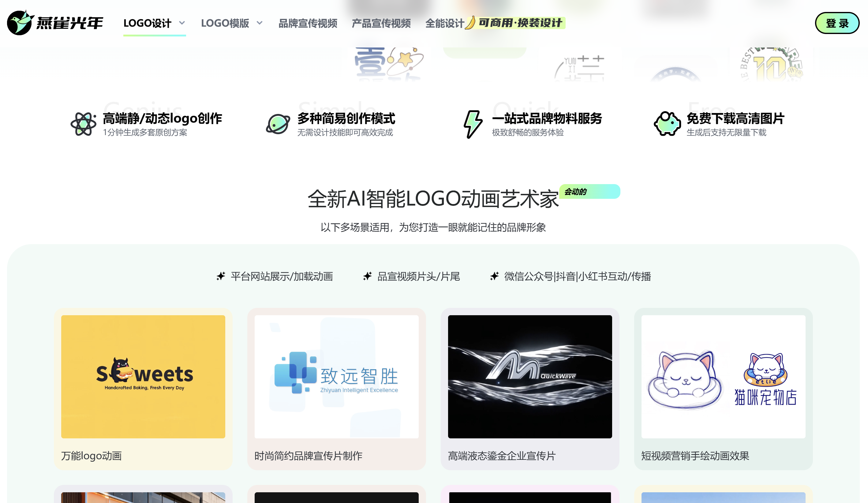Image resolution: width=868 pixels, height=503 pixels.
Task: Click the 1分钟生成多套原创方案 subtitle
Action: click(145, 133)
